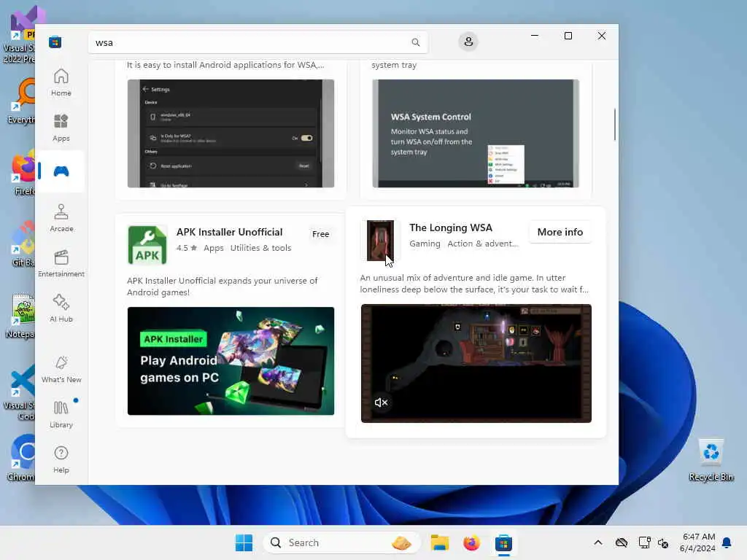Open Arcade section in sidebar
The width and height of the screenshot is (747, 560).
61,218
